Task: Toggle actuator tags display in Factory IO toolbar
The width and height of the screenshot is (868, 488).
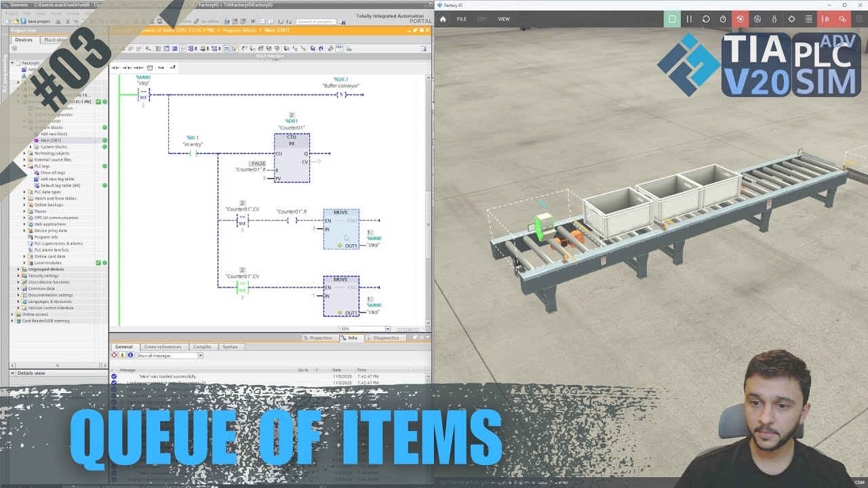Action: 842,19
